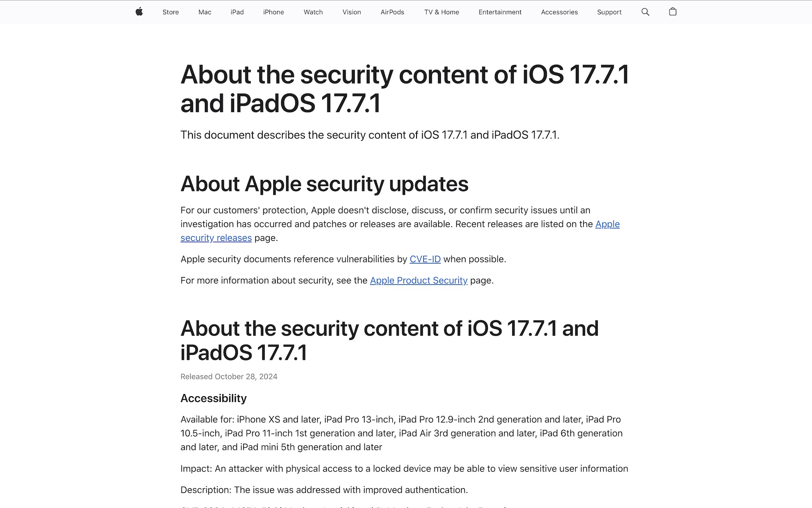This screenshot has height=508, width=812.
Task: Select Mac in the navigation bar
Action: click(205, 12)
